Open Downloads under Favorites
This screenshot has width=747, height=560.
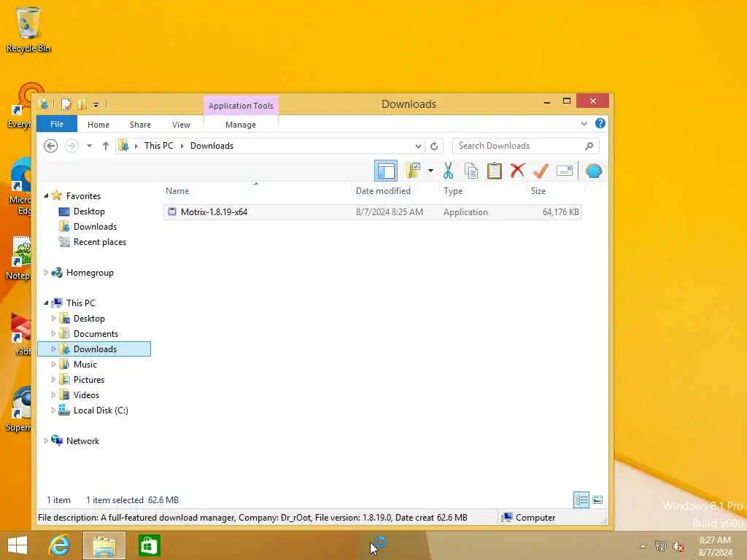tap(95, 226)
